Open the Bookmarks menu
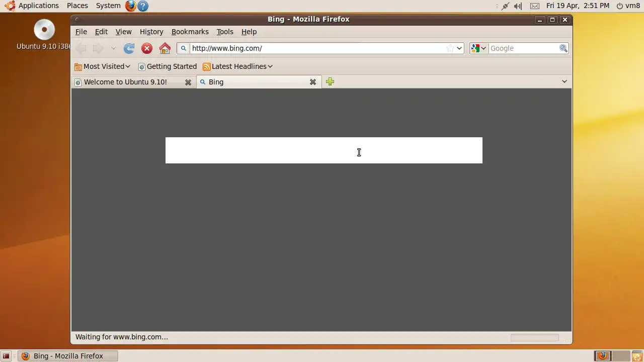 click(x=190, y=32)
